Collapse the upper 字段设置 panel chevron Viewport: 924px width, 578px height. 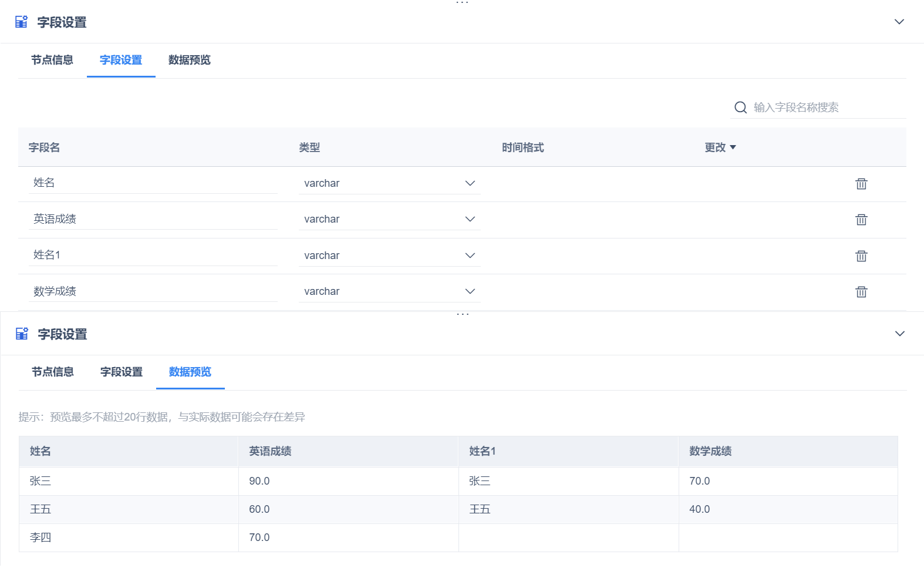[899, 22]
